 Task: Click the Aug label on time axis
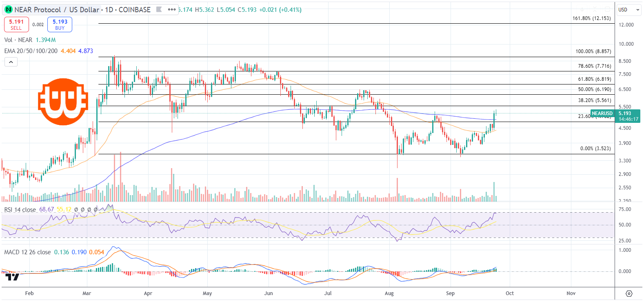click(x=389, y=293)
